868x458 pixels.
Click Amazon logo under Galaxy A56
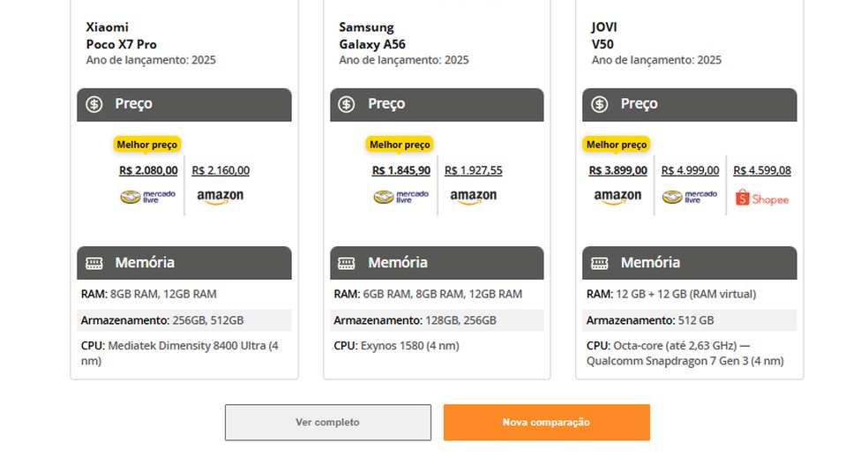coord(474,197)
